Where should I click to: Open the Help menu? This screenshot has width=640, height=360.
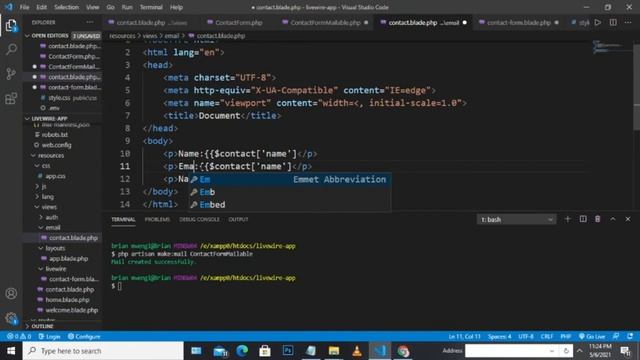point(176,7)
